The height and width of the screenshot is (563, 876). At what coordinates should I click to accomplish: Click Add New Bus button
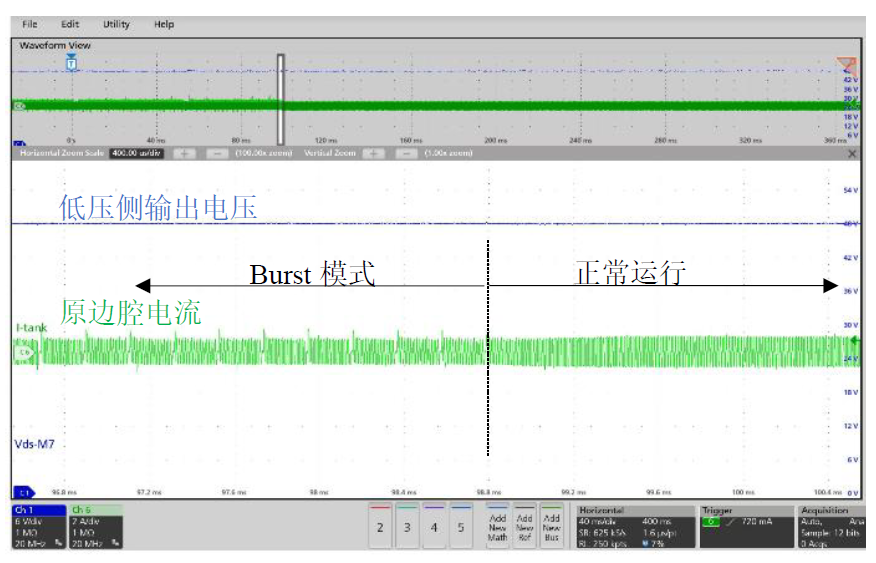[551, 526]
